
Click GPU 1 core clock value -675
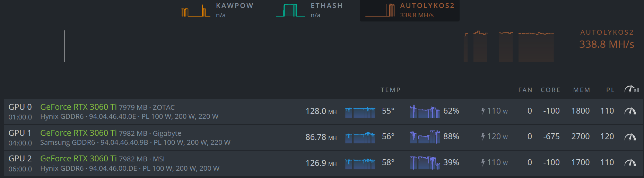[551, 137]
